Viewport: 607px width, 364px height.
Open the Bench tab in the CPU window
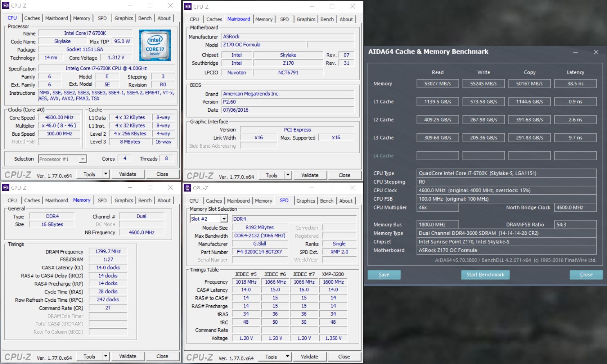click(x=145, y=18)
